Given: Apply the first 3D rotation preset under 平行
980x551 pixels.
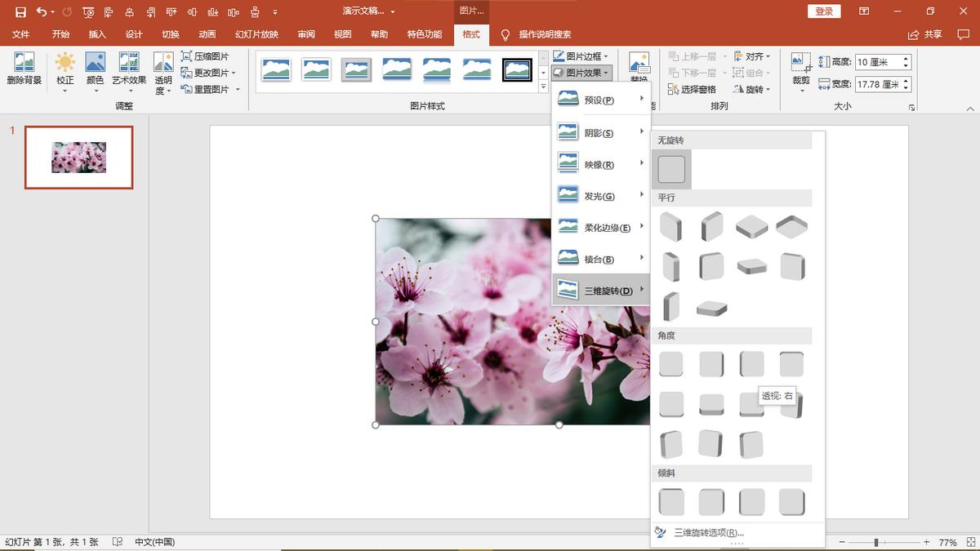Looking at the screenshot, I should pos(670,226).
